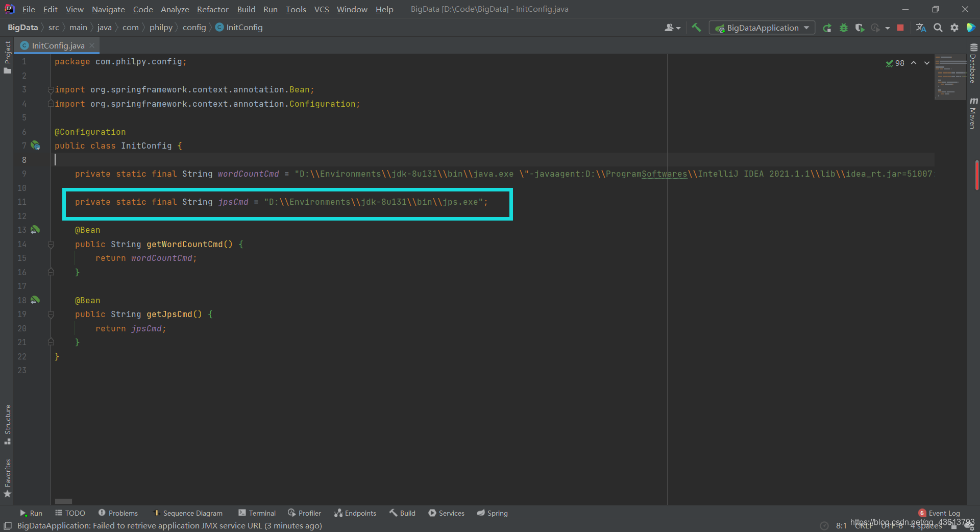This screenshot has height=532, width=980.
Task: Open the Services tool window
Action: [x=446, y=513]
